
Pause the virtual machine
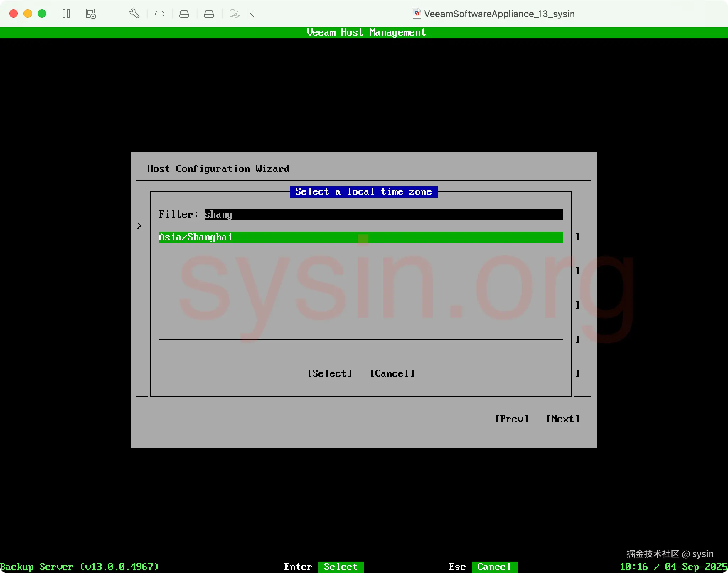(66, 14)
